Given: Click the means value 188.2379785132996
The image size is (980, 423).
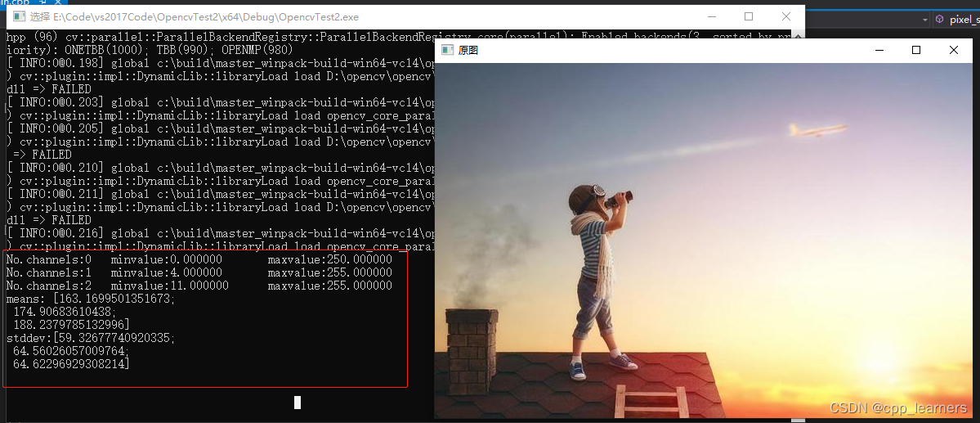Looking at the screenshot, I should [x=68, y=325].
